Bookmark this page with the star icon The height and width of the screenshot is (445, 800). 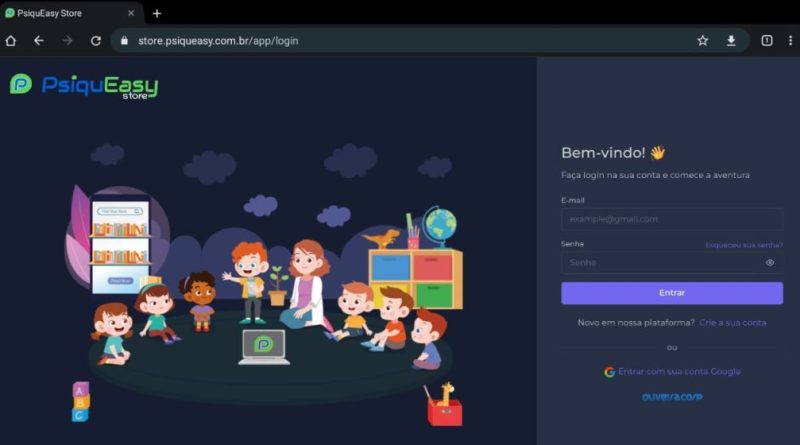pyautogui.click(x=703, y=41)
